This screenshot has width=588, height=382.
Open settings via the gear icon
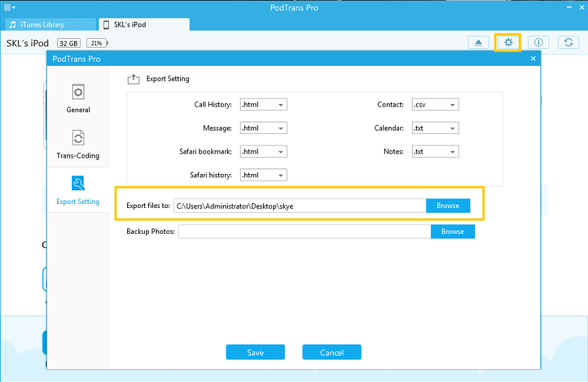(508, 43)
